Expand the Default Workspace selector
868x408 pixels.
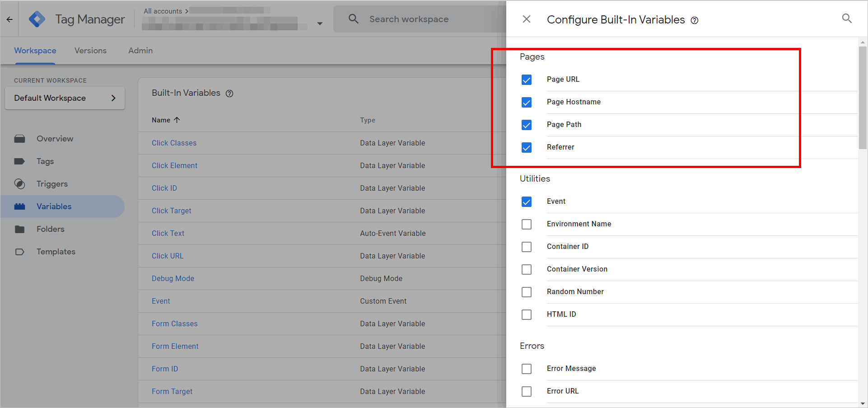(65, 98)
